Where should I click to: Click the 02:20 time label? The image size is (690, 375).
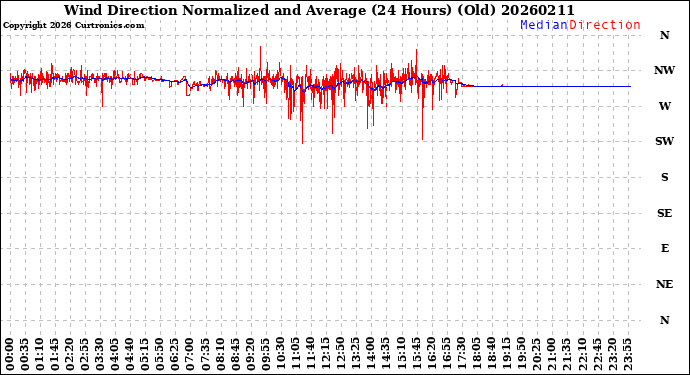(x=70, y=355)
